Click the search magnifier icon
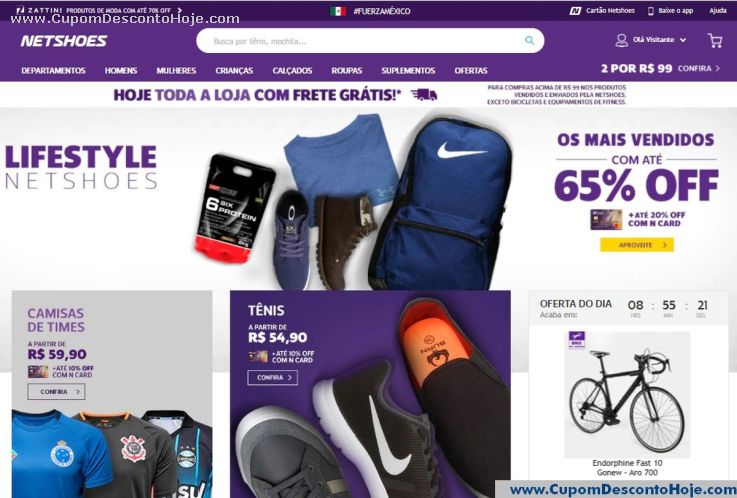 coord(529,40)
